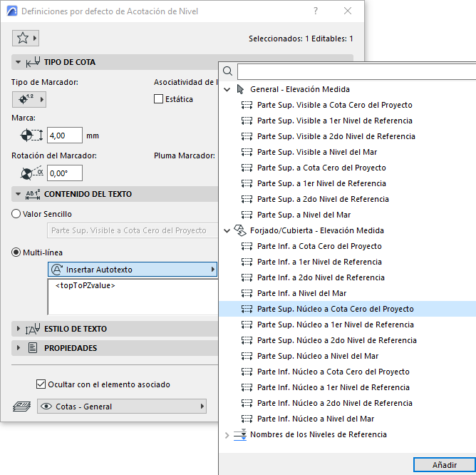The height and width of the screenshot is (475, 476).
Task: Open the Favorites star button
Action: tap(26, 39)
